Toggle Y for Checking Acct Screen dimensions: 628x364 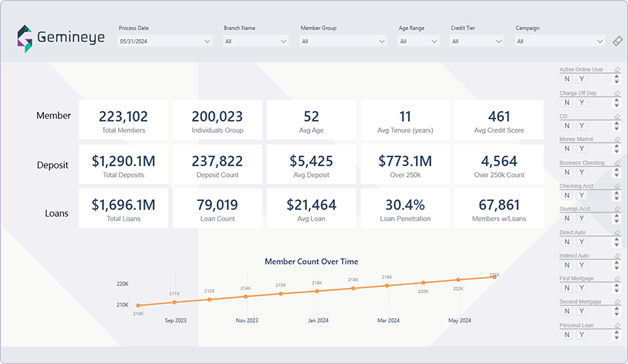click(x=581, y=196)
